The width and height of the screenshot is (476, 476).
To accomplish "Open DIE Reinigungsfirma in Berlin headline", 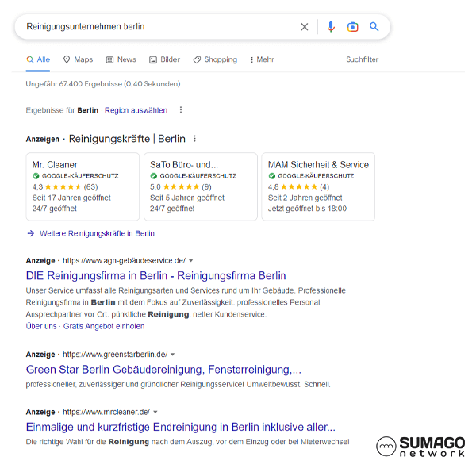I will tap(155, 275).
